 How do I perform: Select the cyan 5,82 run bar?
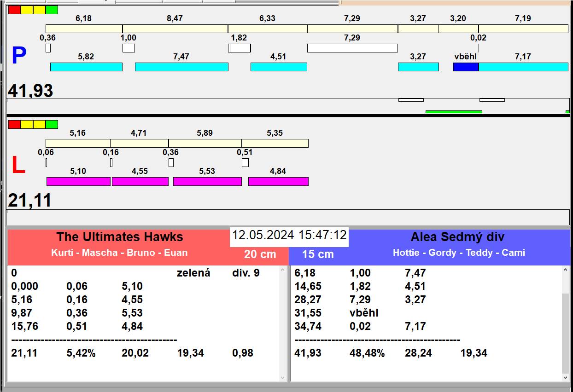point(86,67)
